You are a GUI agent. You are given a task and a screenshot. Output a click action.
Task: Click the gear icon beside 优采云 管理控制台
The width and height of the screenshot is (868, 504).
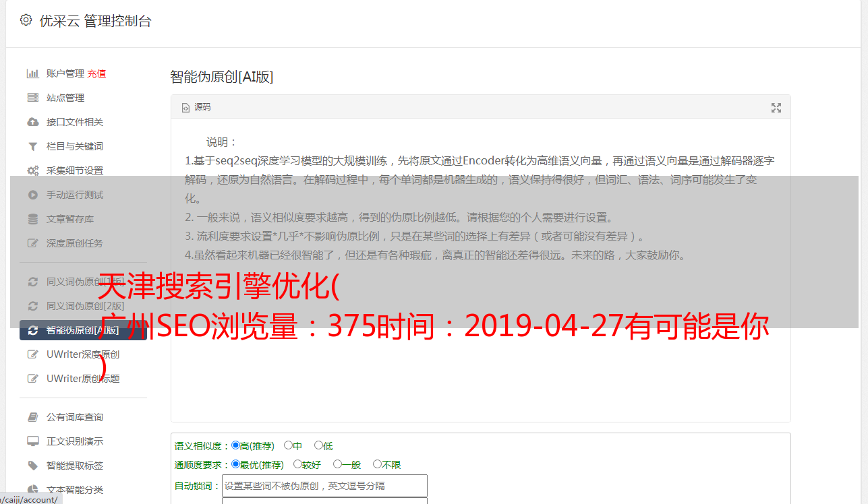click(26, 20)
